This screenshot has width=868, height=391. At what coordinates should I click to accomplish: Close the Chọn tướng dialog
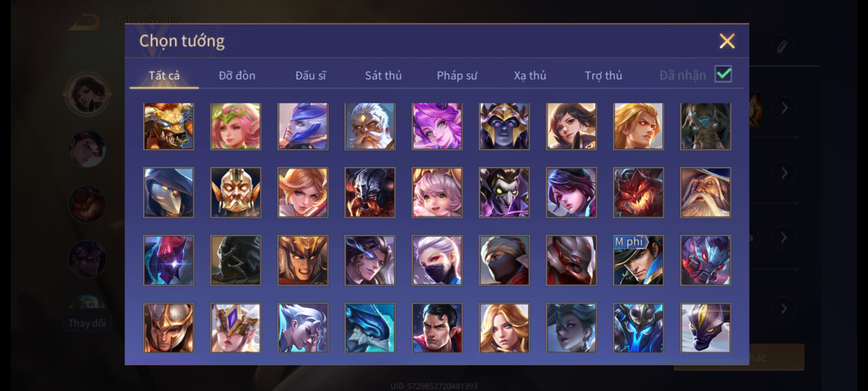click(x=727, y=41)
